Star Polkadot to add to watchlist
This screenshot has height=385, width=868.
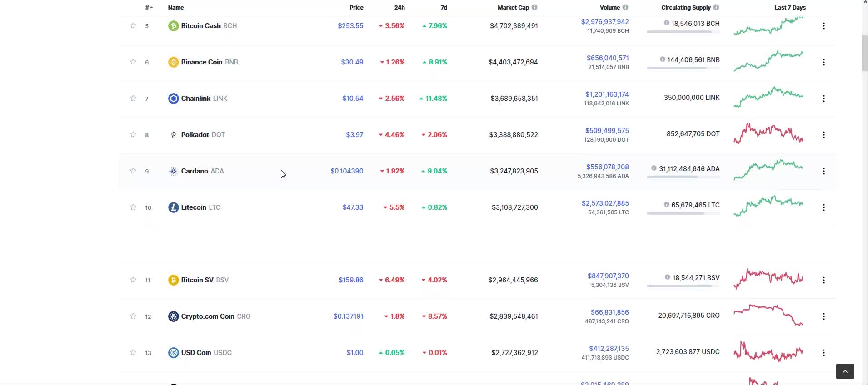[133, 134]
